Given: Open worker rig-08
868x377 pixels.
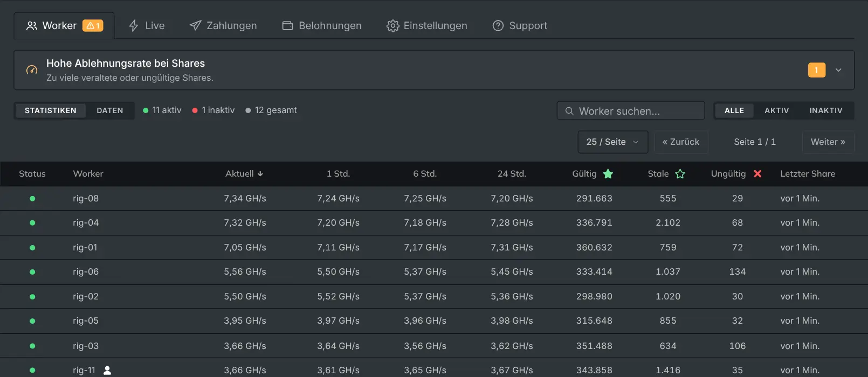Looking at the screenshot, I should pyautogui.click(x=86, y=199).
